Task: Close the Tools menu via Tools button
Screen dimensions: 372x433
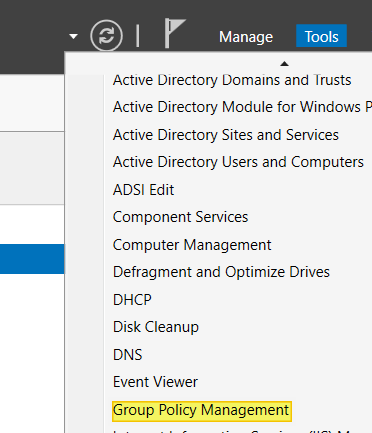Action: point(321,36)
